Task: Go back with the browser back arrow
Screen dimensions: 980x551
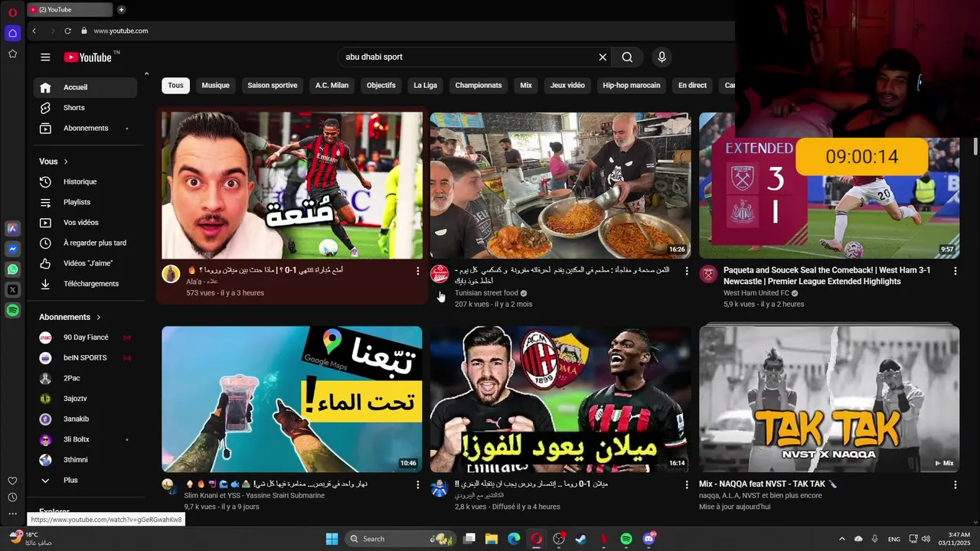Action: pyautogui.click(x=34, y=31)
